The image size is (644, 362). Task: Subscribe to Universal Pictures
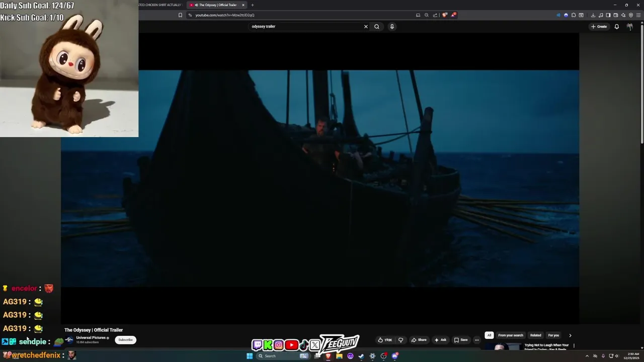coord(125,340)
